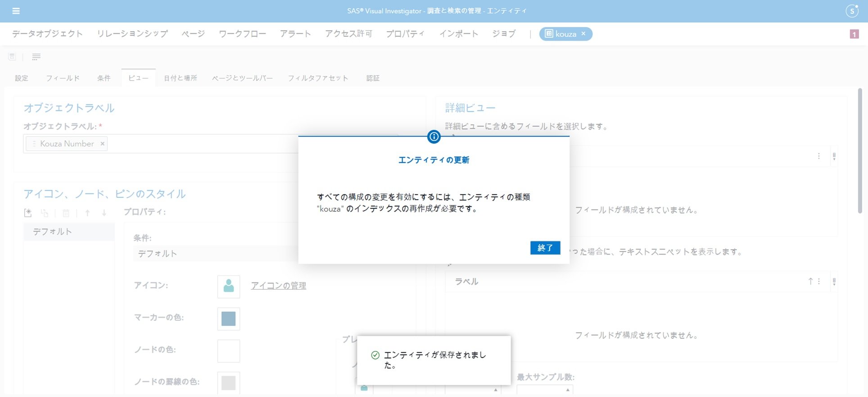Remove the Kouza Number label chip
The image size is (868, 397).
click(x=102, y=144)
